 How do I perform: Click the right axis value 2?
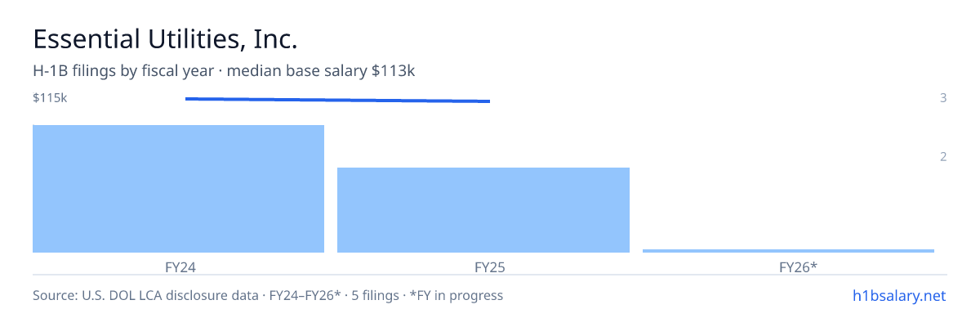click(x=943, y=157)
